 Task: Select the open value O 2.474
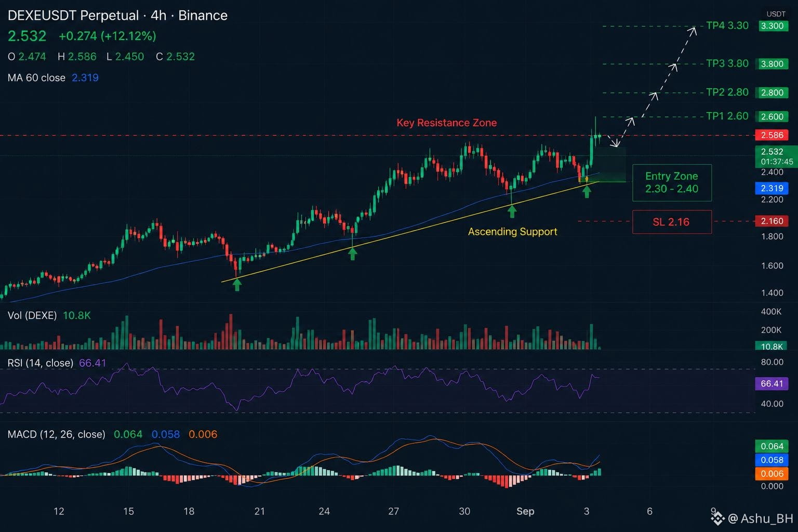[27, 57]
